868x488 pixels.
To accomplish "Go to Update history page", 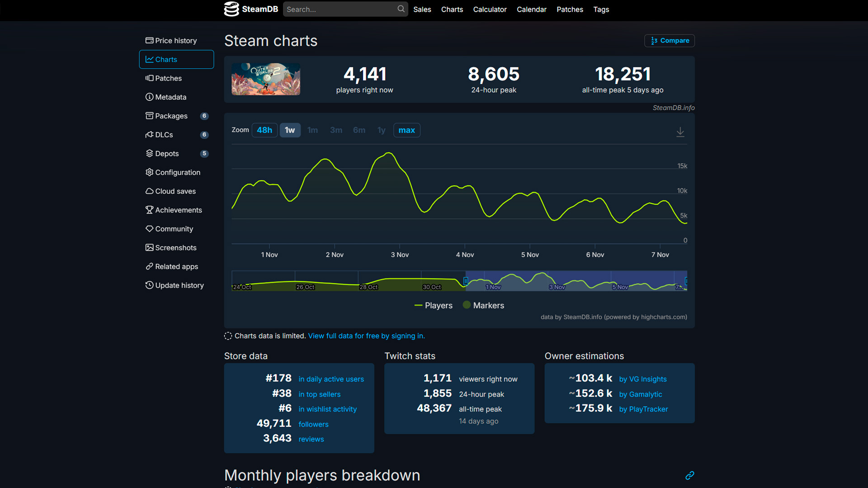I will click(x=179, y=286).
